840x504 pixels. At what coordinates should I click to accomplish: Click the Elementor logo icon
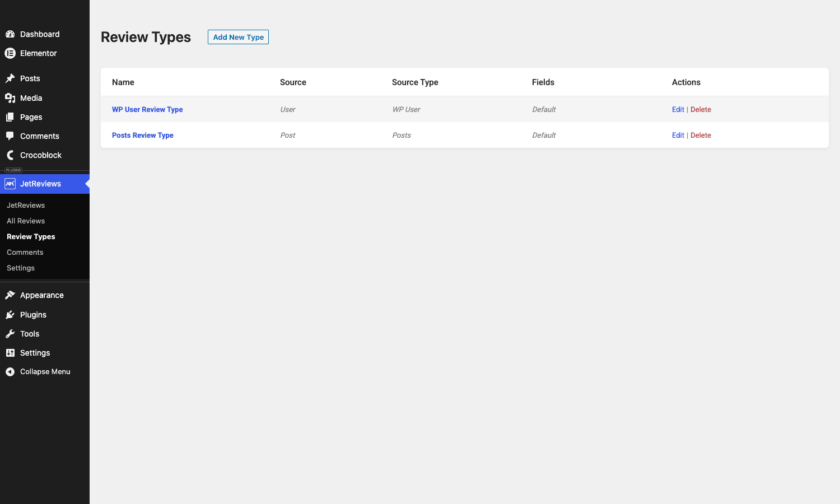(10, 53)
